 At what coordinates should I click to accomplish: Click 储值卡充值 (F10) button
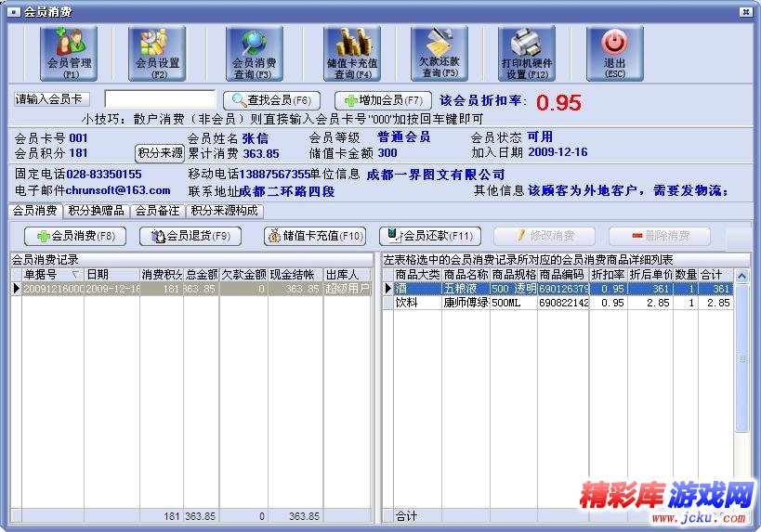click(x=315, y=236)
